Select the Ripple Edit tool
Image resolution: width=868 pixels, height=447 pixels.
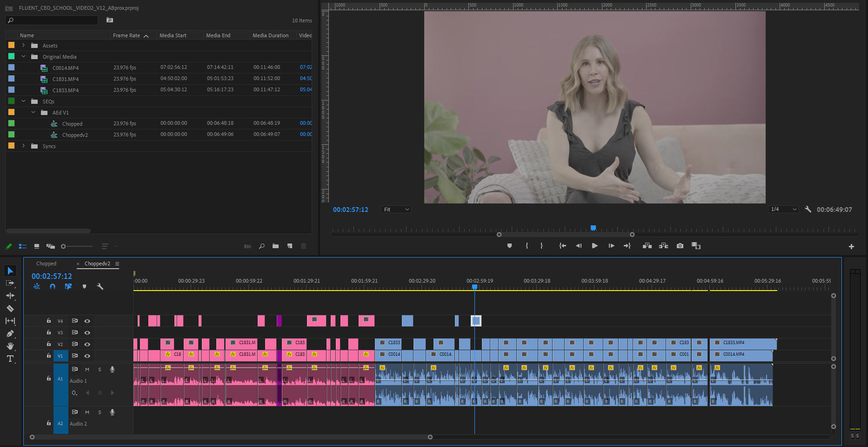pyautogui.click(x=10, y=296)
